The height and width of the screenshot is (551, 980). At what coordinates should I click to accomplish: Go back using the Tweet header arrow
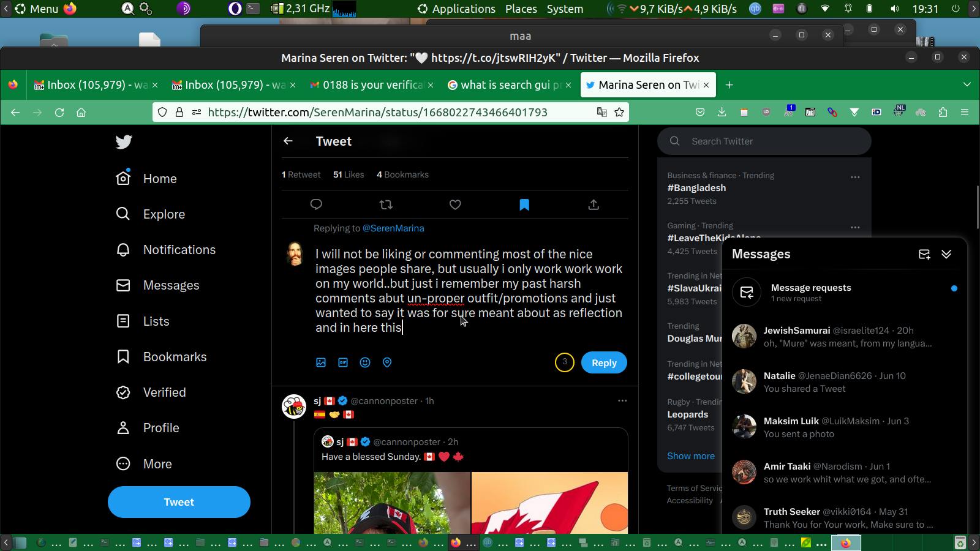(288, 141)
